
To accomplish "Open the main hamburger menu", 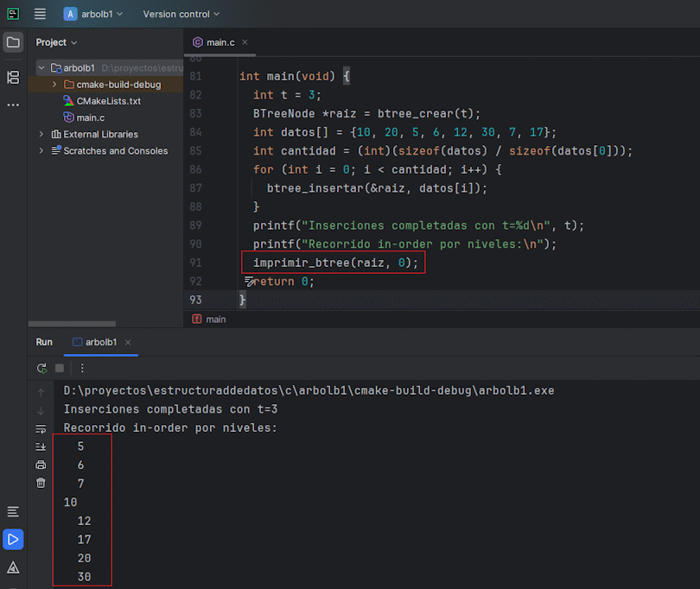I will tap(40, 14).
